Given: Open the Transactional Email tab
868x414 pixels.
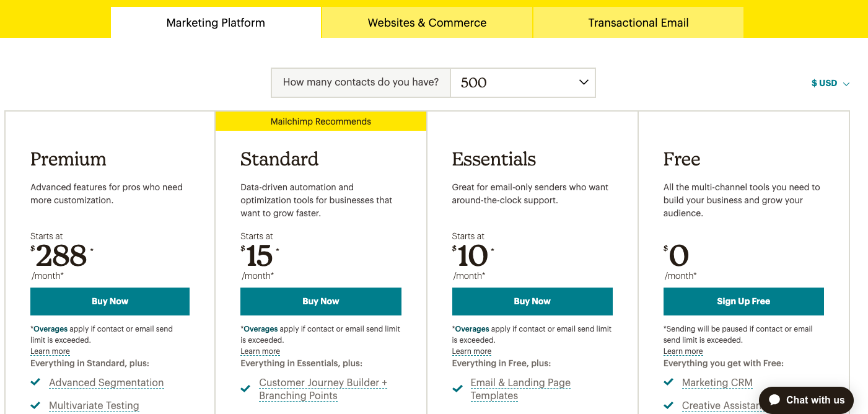Looking at the screenshot, I should (638, 23).
